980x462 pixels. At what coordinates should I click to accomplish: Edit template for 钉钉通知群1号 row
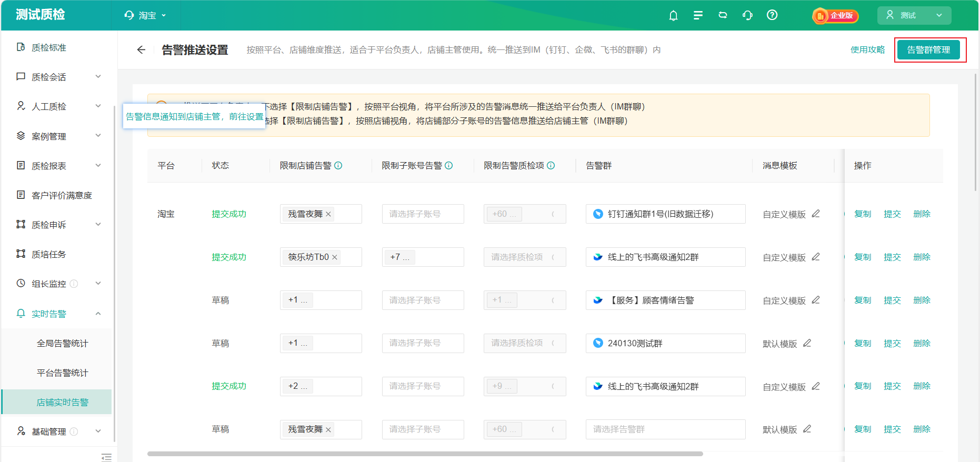(x=816, y=214)
